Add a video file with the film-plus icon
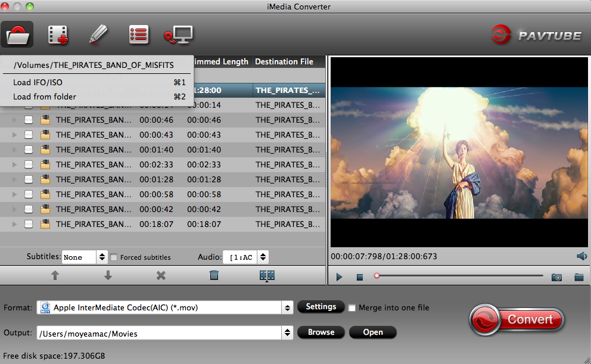This screenshot has height=364, width=591. click(x=58, y=35)
